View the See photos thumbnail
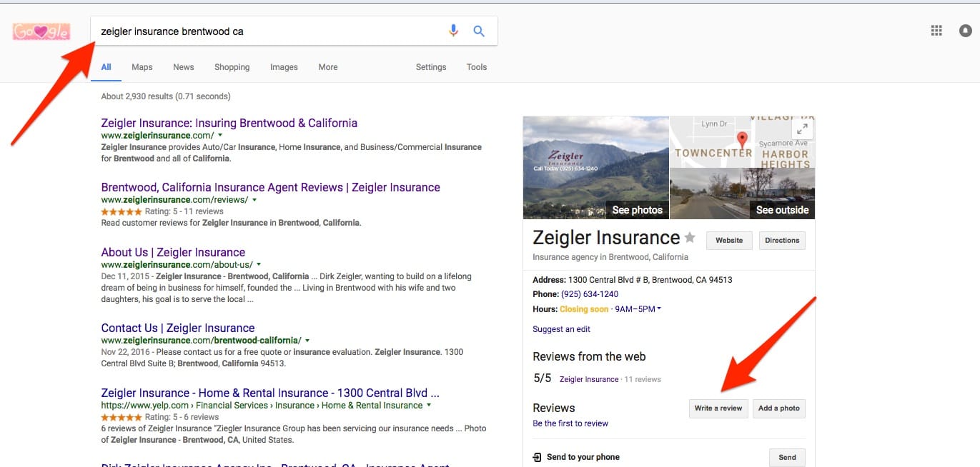This screenshot has width=980, height=467. tap(596, 168)
